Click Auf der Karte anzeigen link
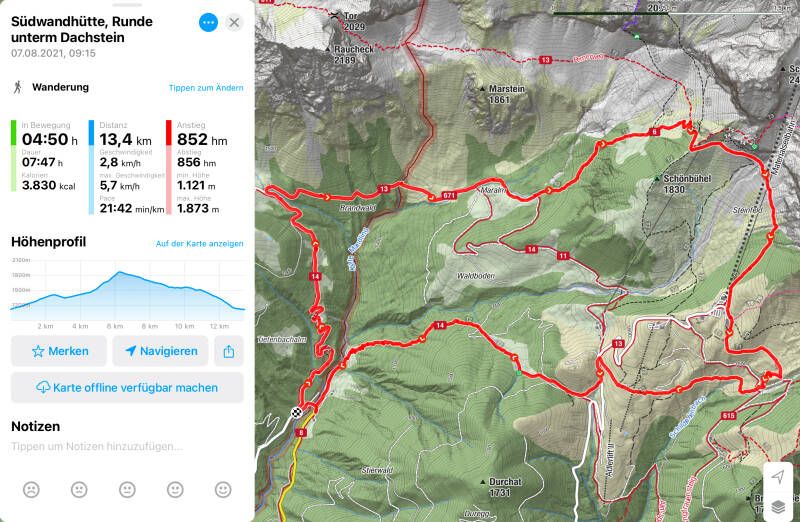The height and width of the screenshot is (522, 800). (199, 243)
